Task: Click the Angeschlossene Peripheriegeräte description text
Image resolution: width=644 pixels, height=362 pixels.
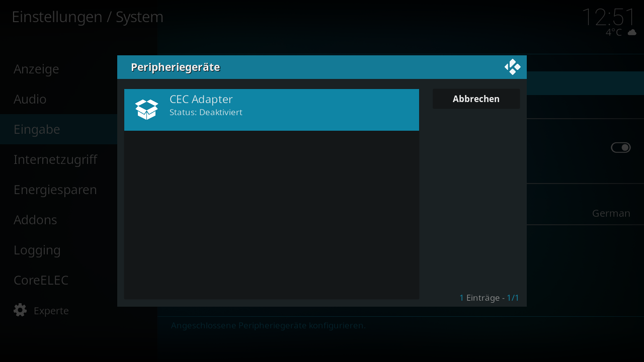Action: click(268, 325)
